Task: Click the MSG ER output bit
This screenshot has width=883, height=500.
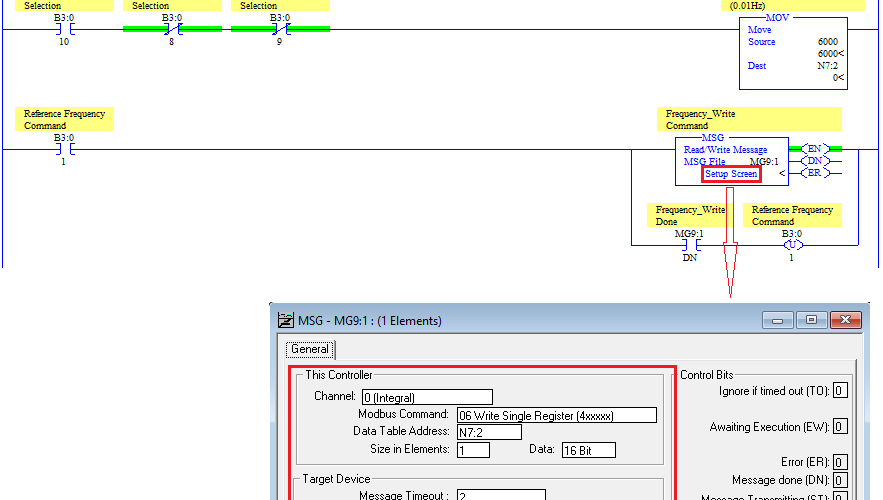Action: pos(815,173)
